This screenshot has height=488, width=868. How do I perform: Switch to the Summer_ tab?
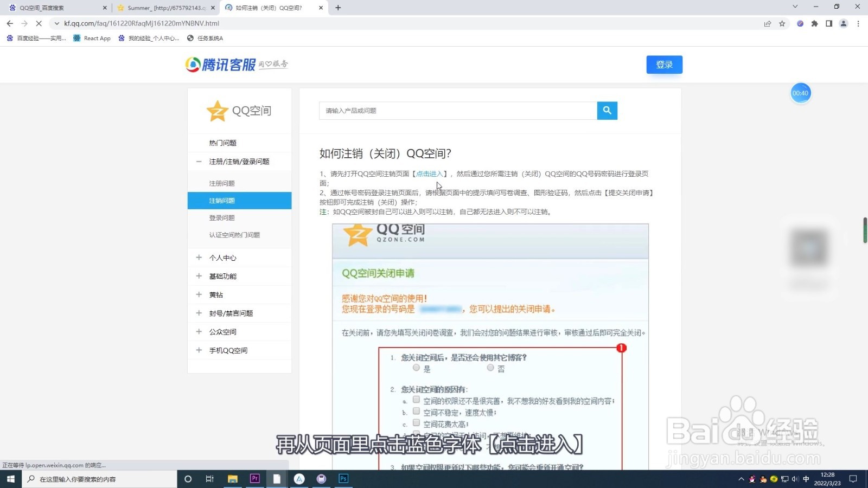[166, 8]
